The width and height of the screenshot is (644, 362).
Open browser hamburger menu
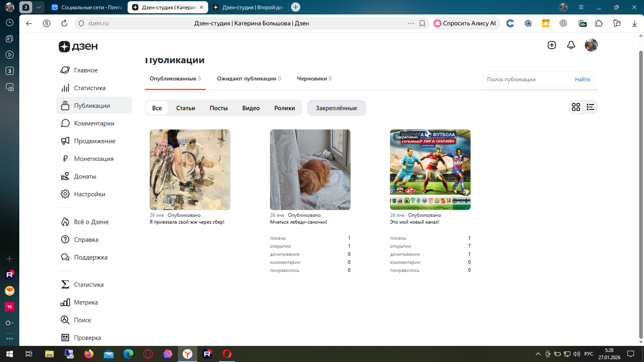click(x=581, y=8)
